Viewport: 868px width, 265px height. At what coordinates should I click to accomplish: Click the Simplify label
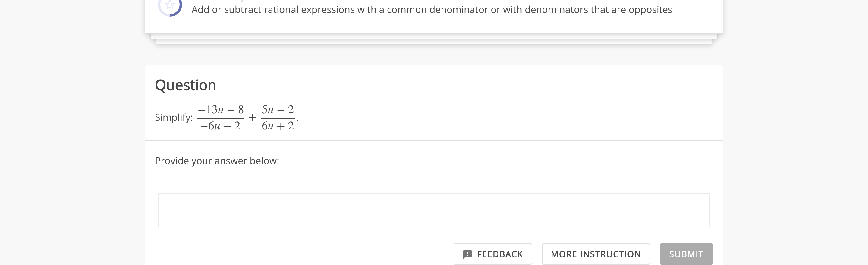point(174,117)
